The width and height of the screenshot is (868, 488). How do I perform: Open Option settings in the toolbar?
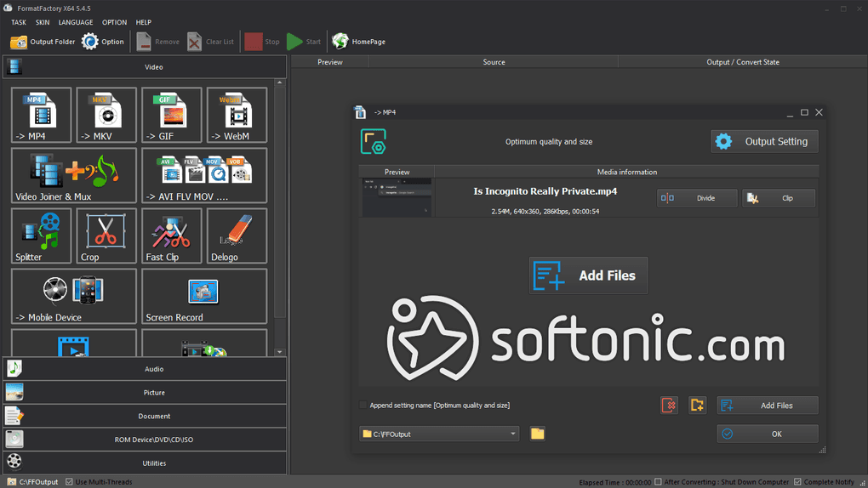pos(103,42)
